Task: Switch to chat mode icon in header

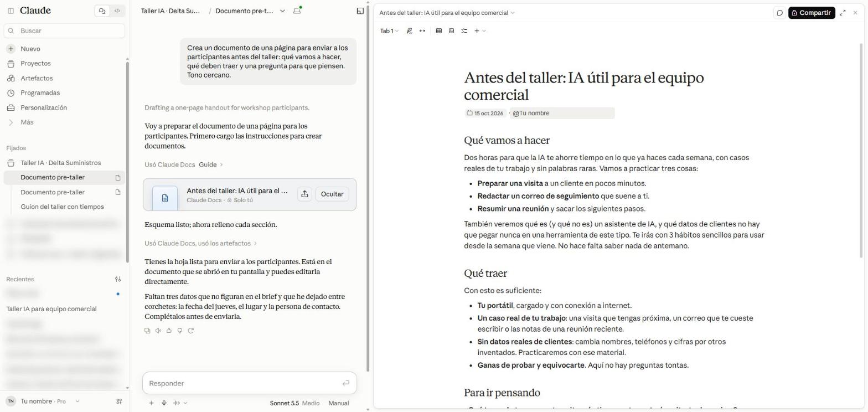Action: pyautogui.click(x=102, y=11)
